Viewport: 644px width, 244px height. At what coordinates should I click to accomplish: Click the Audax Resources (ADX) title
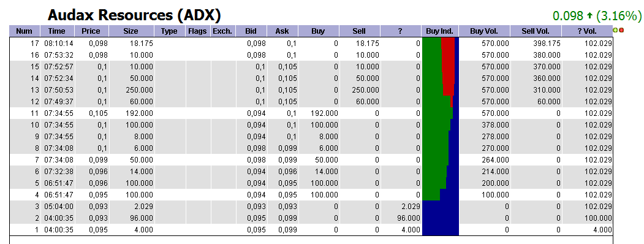pos(134,15)
